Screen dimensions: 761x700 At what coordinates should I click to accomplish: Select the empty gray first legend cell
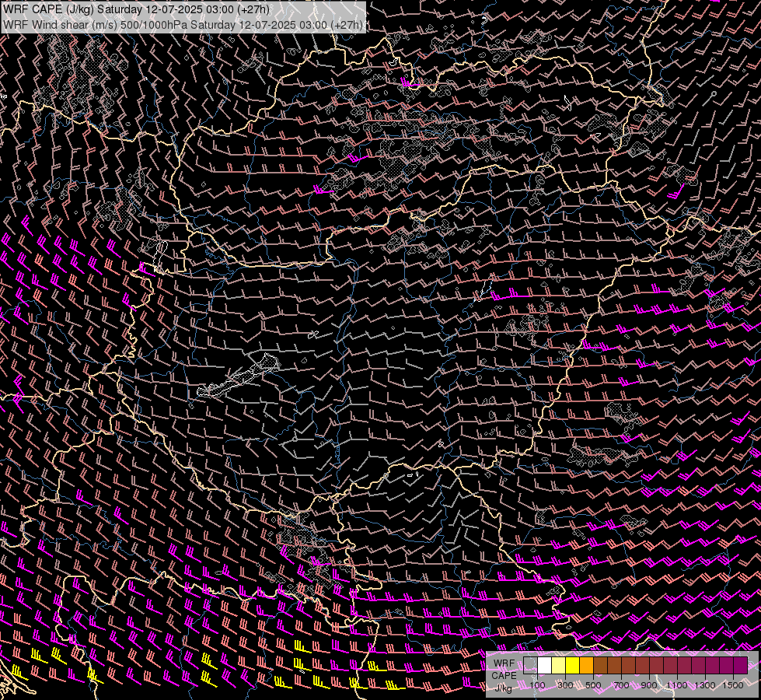[530, 665]
